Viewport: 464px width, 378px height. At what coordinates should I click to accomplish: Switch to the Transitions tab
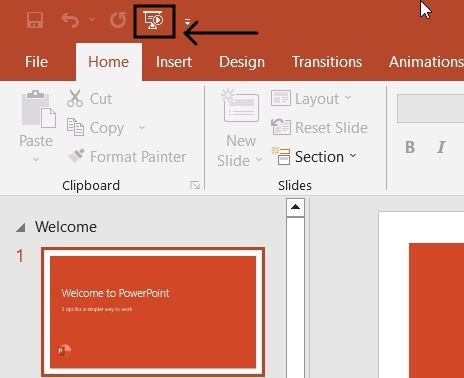point(327,62)
